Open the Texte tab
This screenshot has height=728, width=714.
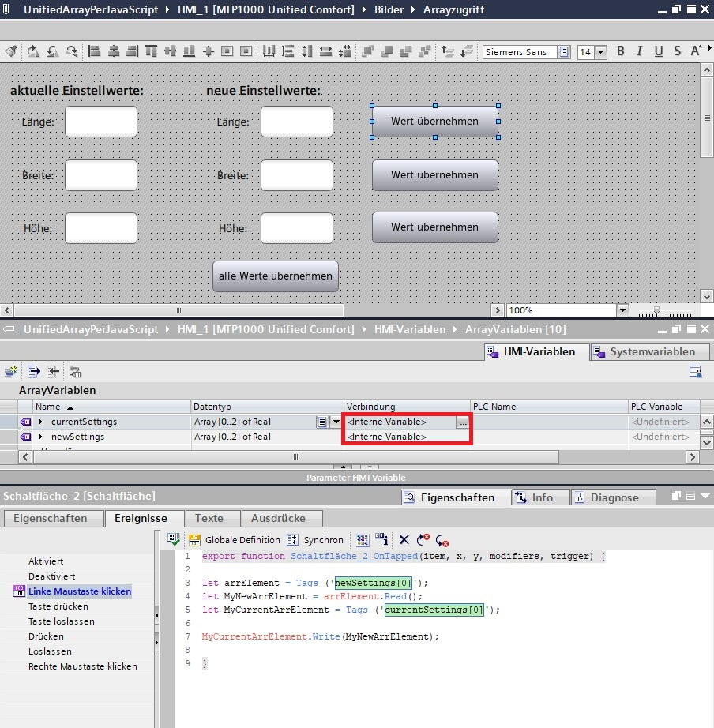(209, 518)
